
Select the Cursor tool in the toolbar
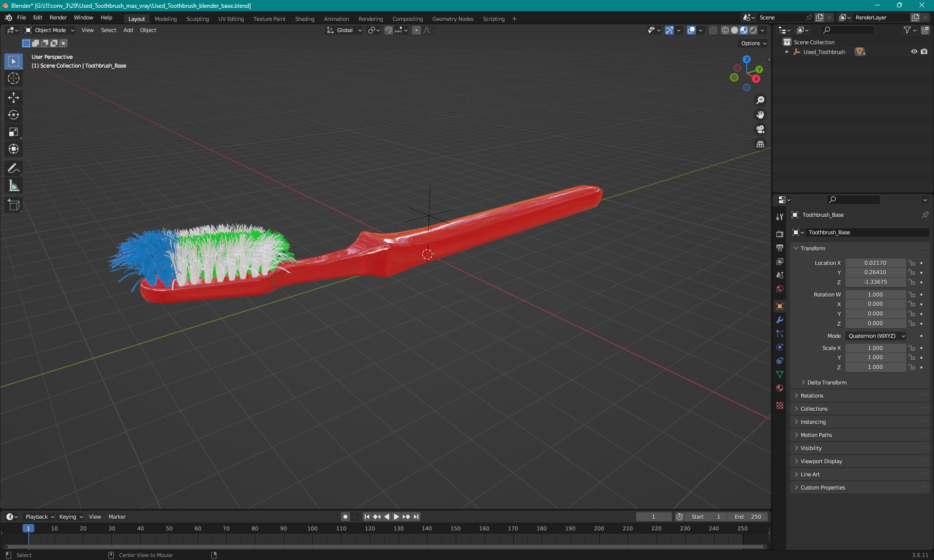(14, 78)
